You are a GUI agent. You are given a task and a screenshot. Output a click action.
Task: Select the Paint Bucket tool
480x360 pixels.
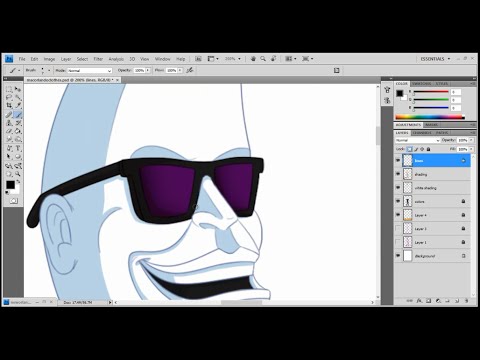click(x=18, y=131)
